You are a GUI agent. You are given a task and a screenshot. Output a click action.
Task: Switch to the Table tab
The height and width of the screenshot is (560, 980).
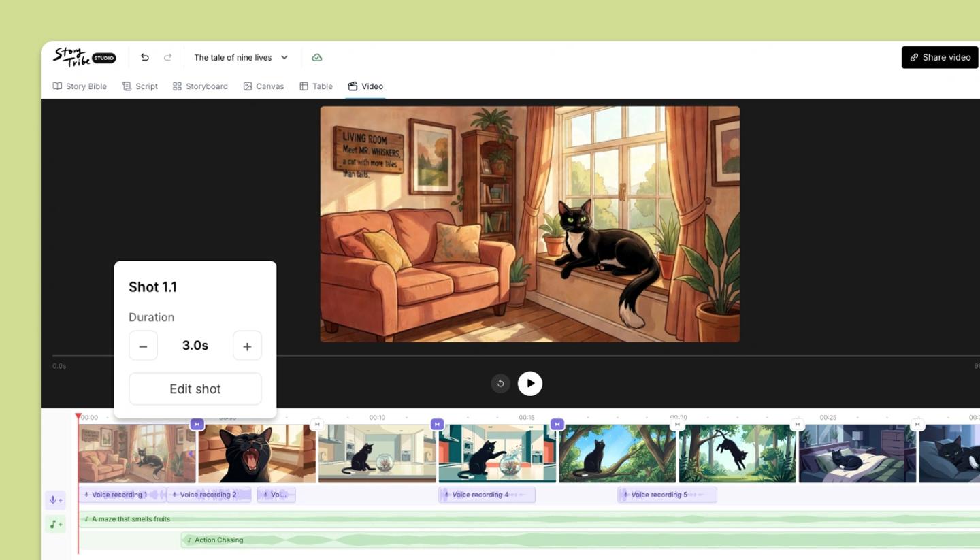tap(316, 86)
